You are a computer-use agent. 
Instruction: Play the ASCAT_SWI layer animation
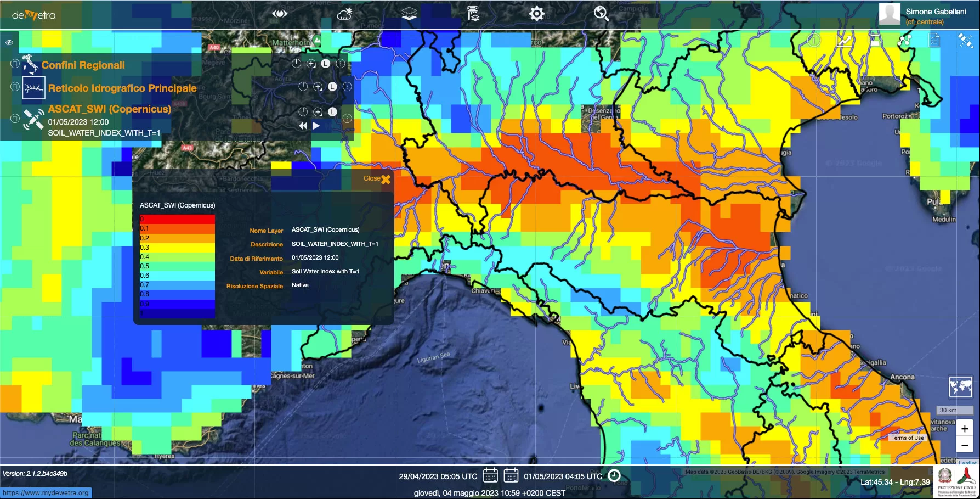pos(316,126)
